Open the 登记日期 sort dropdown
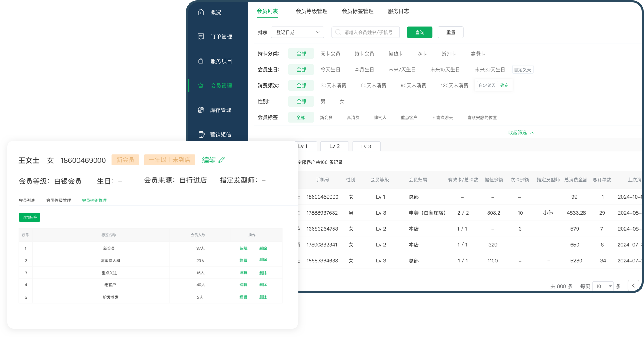Viewport: 644px width, 337px height. coord(297,32)
